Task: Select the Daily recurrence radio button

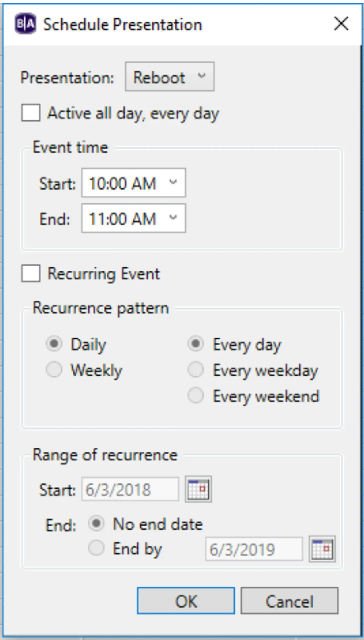Action: point(54,344)
